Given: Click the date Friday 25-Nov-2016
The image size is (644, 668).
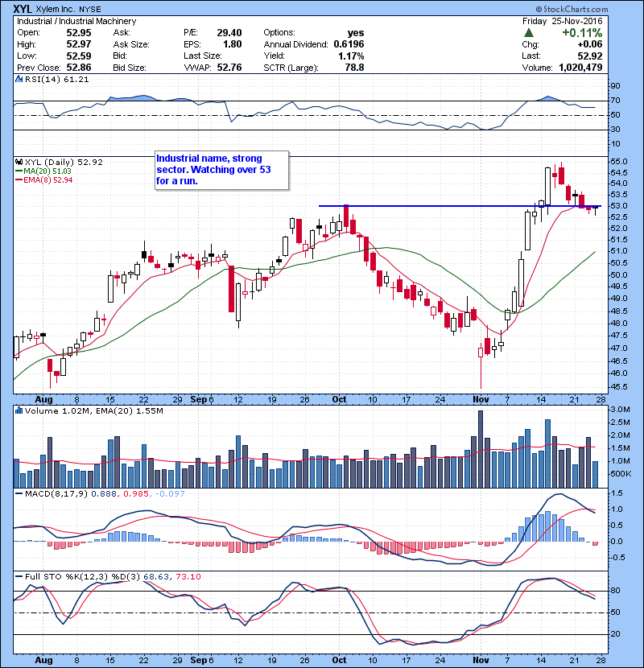Looking at the screenshot, I should 563,21.
